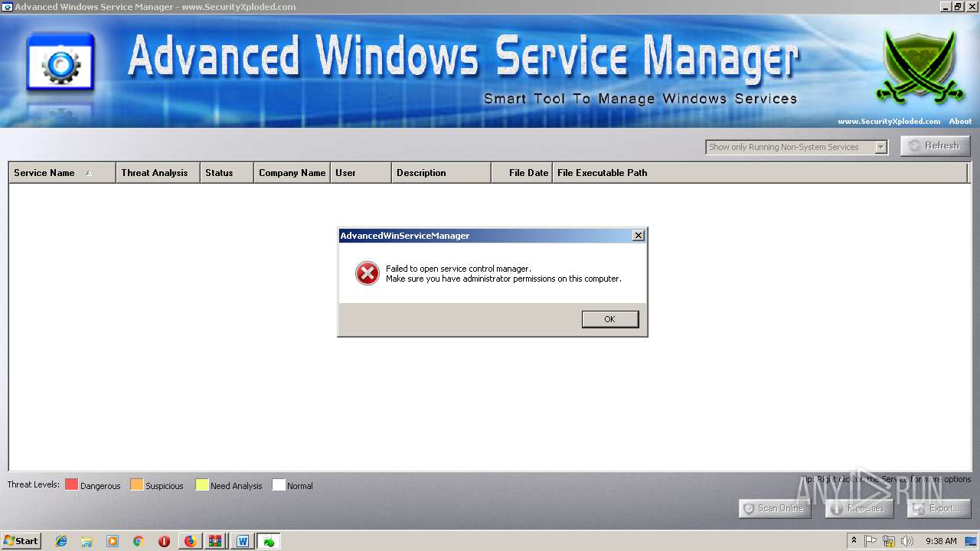Click the File Date column header

click(521, 173)
